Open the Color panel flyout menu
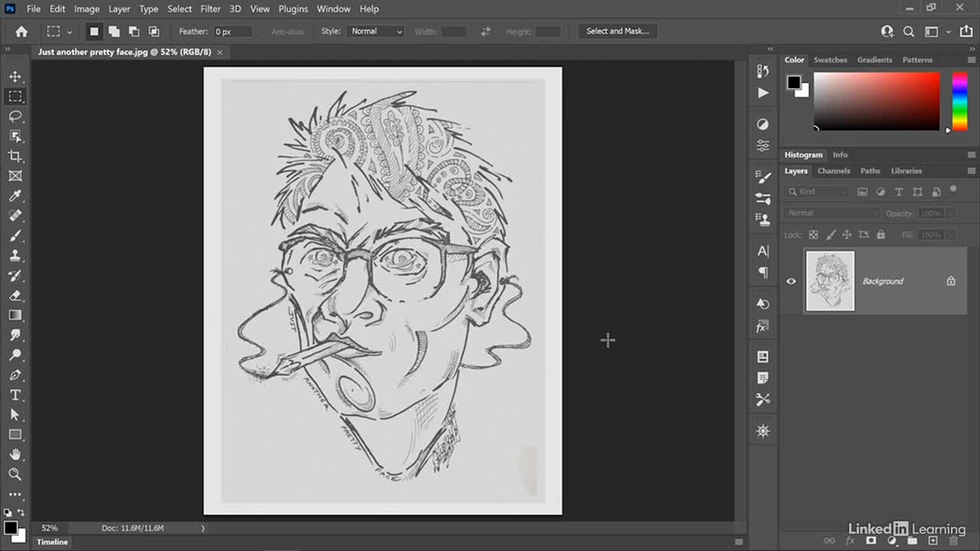 point(972,60)
